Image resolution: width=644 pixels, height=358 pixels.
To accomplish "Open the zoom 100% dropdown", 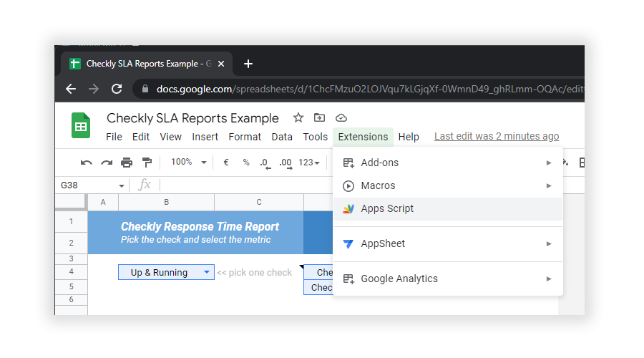I will coord(188,163).
